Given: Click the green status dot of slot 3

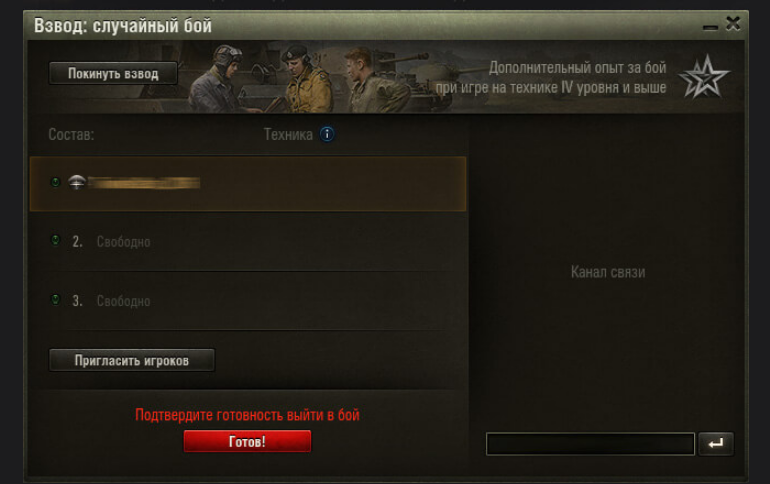Looking at the screenshot, I should coord(55,299).
